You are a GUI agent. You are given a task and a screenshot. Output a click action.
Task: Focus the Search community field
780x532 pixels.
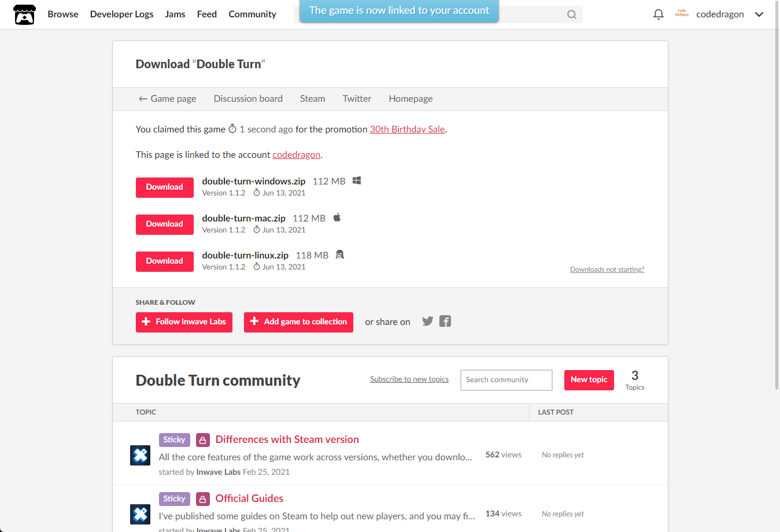tap(506, 380)
